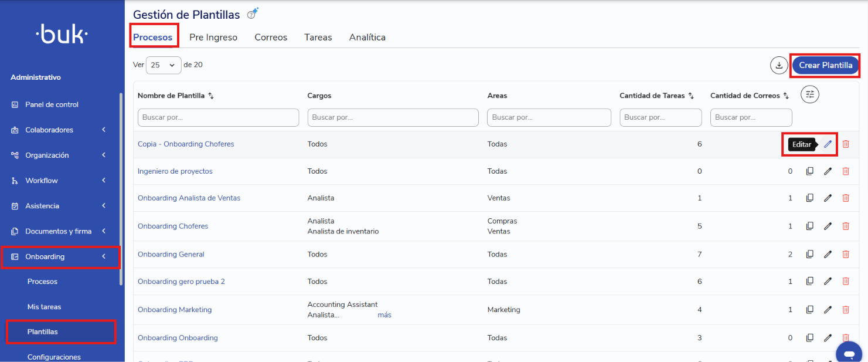The height and width of the screenshot is (362, 868).
Task: Focus the Nombre de Plantilla search field
Action: tap(218, 117)
